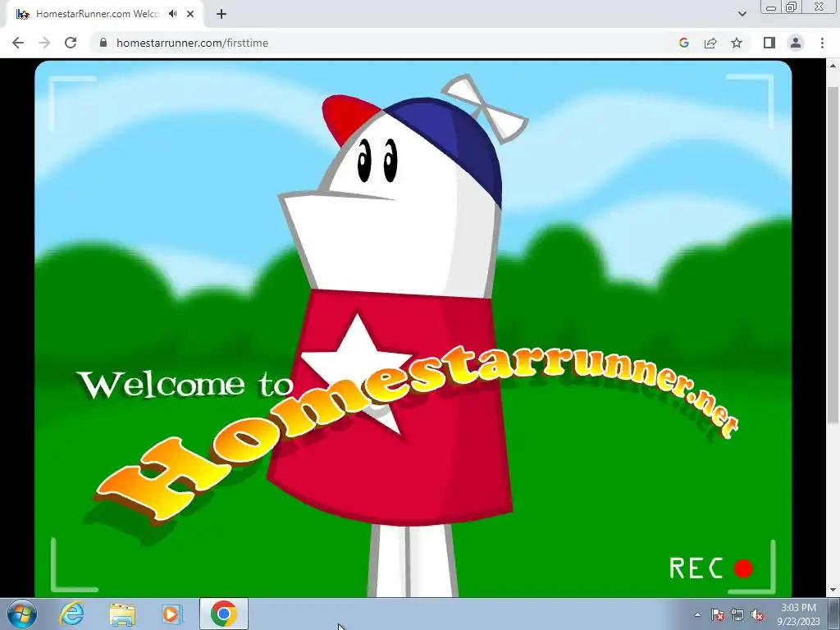Viewport: 840px width, 630px height.
Task: Expand the tab search dropdown chevron
Action: point(742,14)
